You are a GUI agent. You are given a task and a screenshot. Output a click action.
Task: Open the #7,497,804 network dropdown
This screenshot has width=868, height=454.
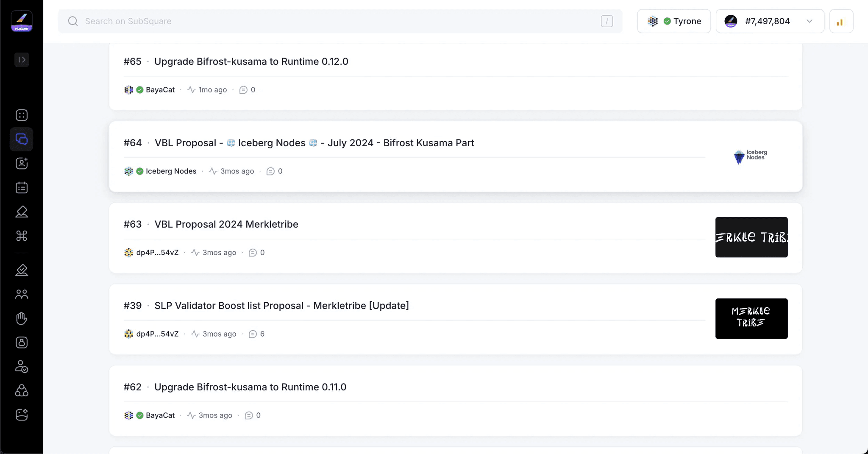[x=770, y=21]
